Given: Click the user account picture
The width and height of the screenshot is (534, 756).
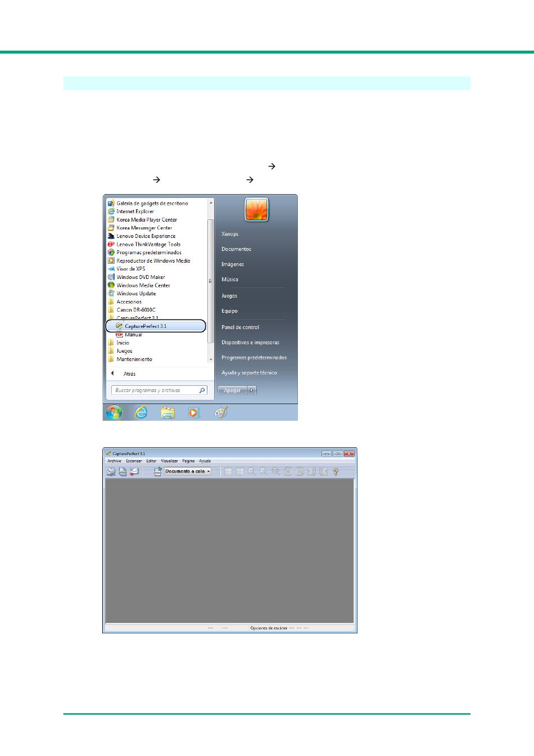Looking at the screenshot, I should [x=256, y=210].
